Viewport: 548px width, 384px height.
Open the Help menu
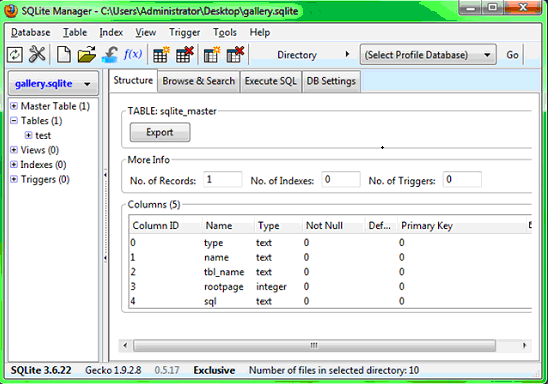(x=259, y=32)
